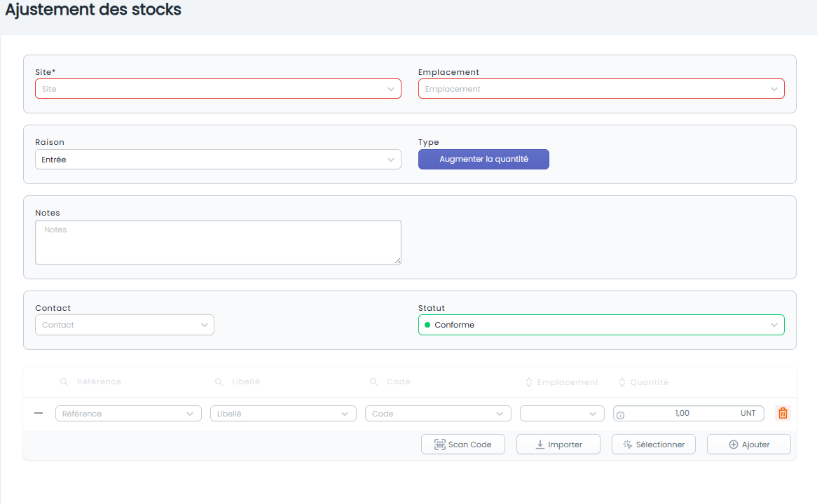817x504 pixels.
Task: Open the Emplacement dropdown at top
Action: click(601, 89)
